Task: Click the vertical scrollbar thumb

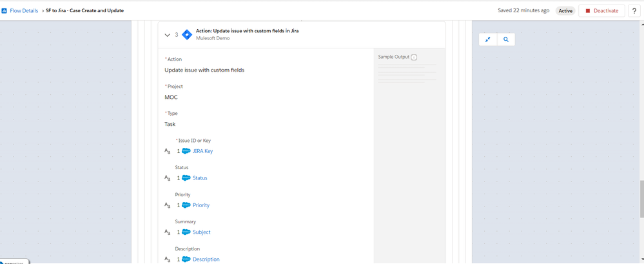Action: pyautogui.click(x=641, y=199)
